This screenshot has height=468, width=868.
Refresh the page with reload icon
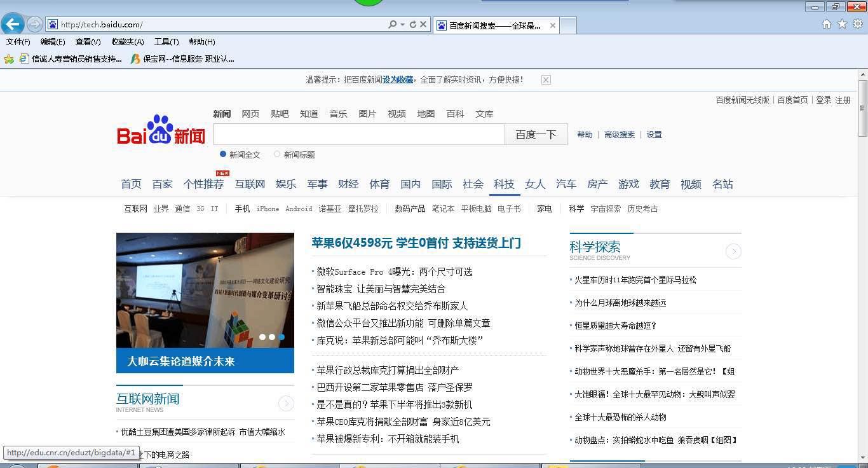[413, 24]
